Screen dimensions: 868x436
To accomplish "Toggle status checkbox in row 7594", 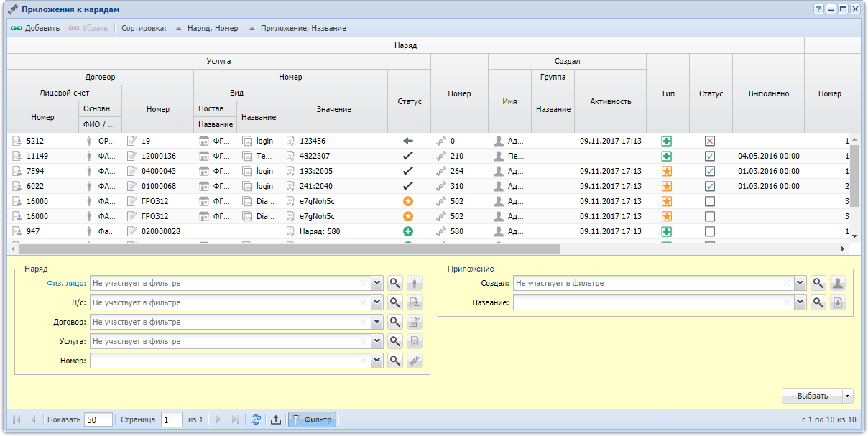I will click(710, 171).
